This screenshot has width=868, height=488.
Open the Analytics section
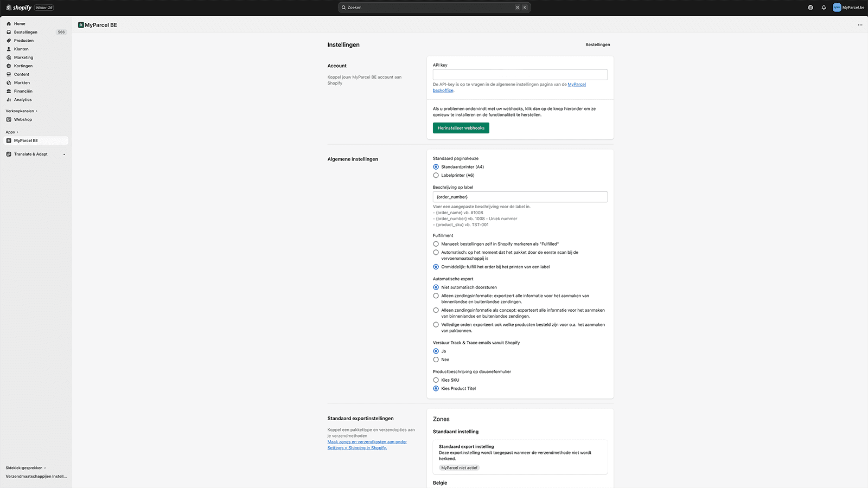click(22, 99)
